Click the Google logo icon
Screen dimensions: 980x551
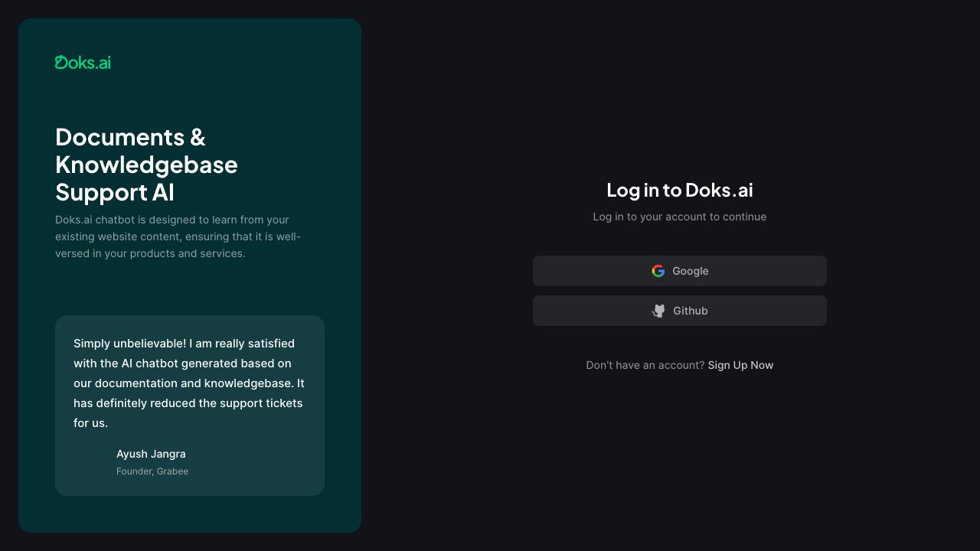click(658, 271)
